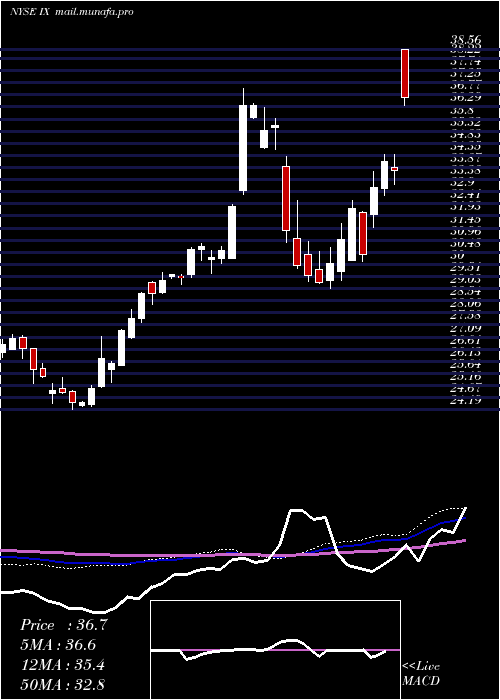Click the 29.03 price axis label
This screenshot has height=700, width=500.
pyautogui.click(x=465, y=279)
